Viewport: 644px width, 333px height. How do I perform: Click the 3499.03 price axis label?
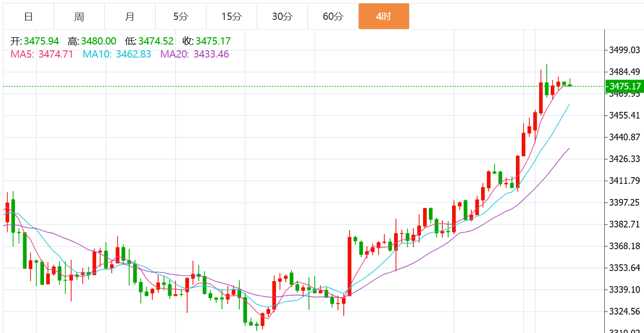coord(624,50)
